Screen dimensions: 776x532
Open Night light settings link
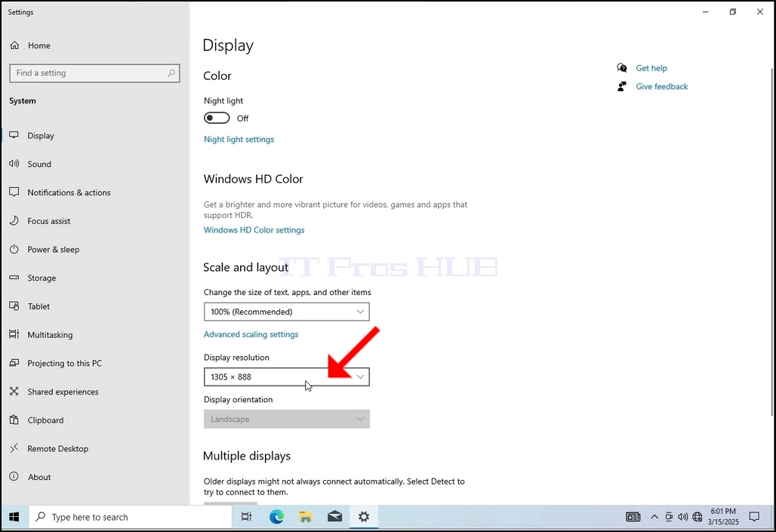[239, 140]
